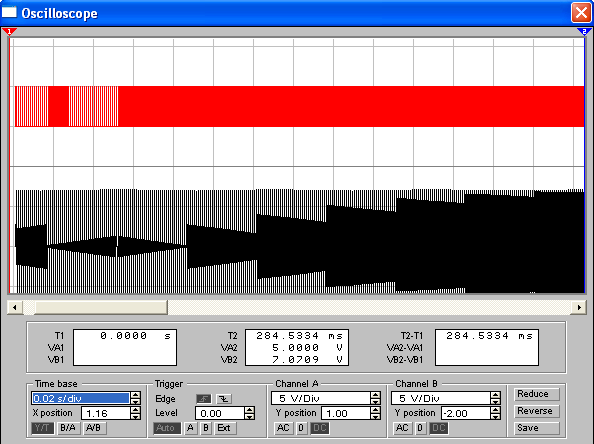Close the Oscilloscope window
Screen dimensions: 594x444
pyautogui.click(x=581, y=13)
